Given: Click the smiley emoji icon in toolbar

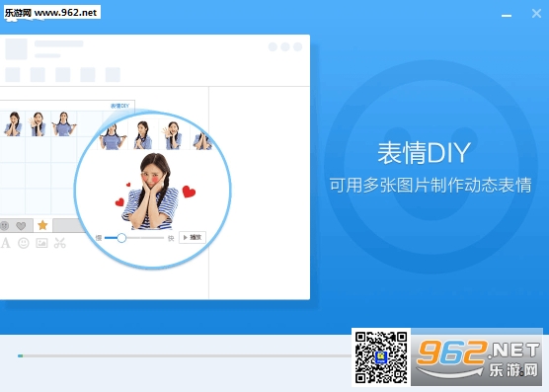Looking at the screenshot, I should [24, 243].
